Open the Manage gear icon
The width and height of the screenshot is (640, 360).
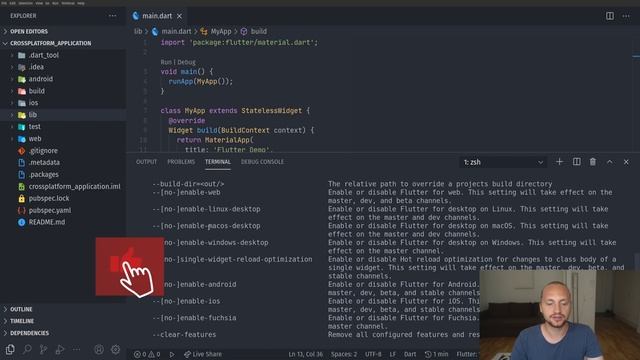[x=116, y=349]
